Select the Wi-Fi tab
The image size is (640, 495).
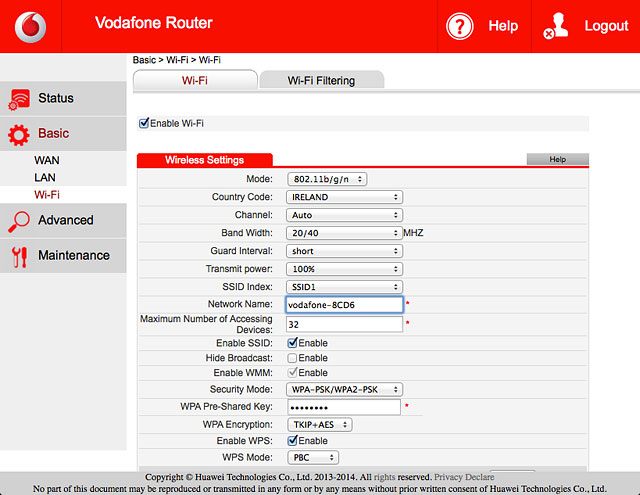coord(195,80)
